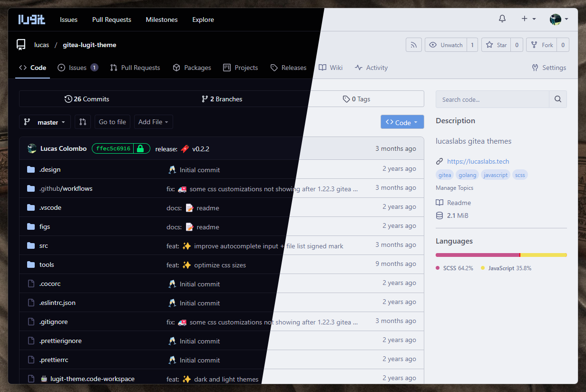
Task: Expand the Add File dropdown
Action: 153,122
